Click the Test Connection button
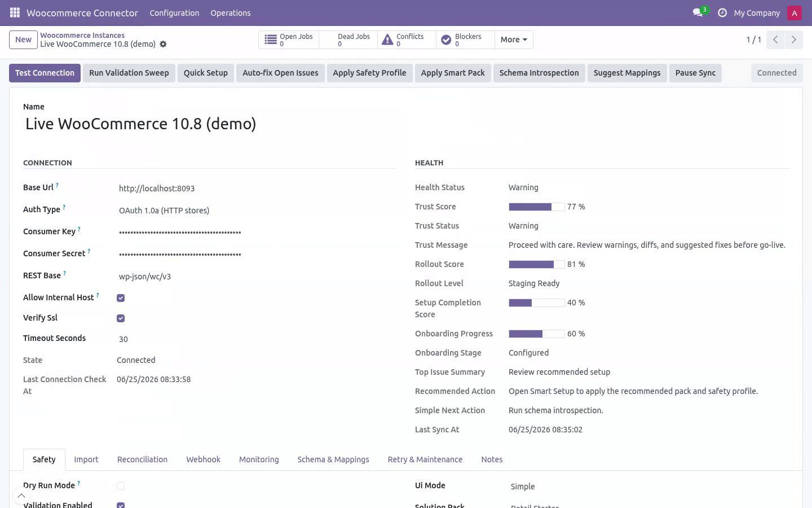Image resolution: width=812 pixels, height=508 pixels. [x=45, y=73]
